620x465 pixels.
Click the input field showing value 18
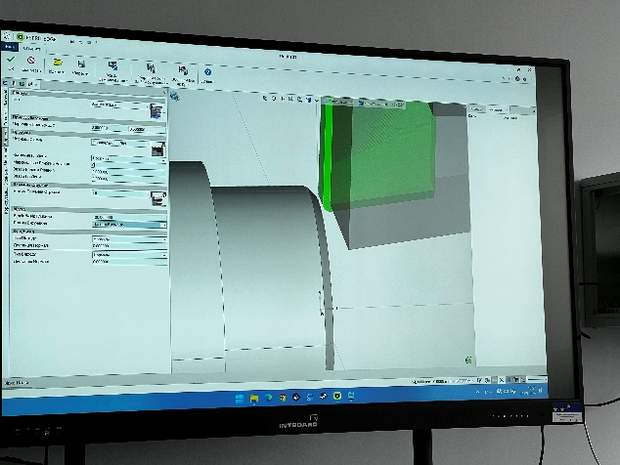[x=121, y=193]
